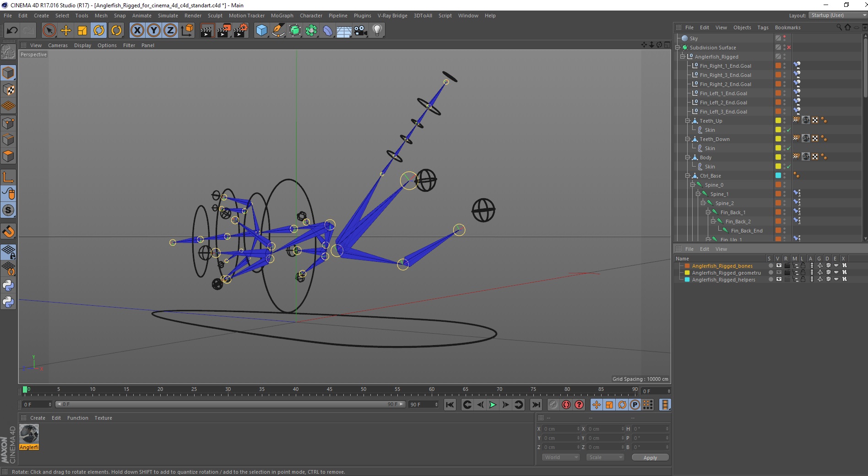Toggle Parameter keyframe recording P
Viewport: 868px width, 476px height.
[635, 405]
